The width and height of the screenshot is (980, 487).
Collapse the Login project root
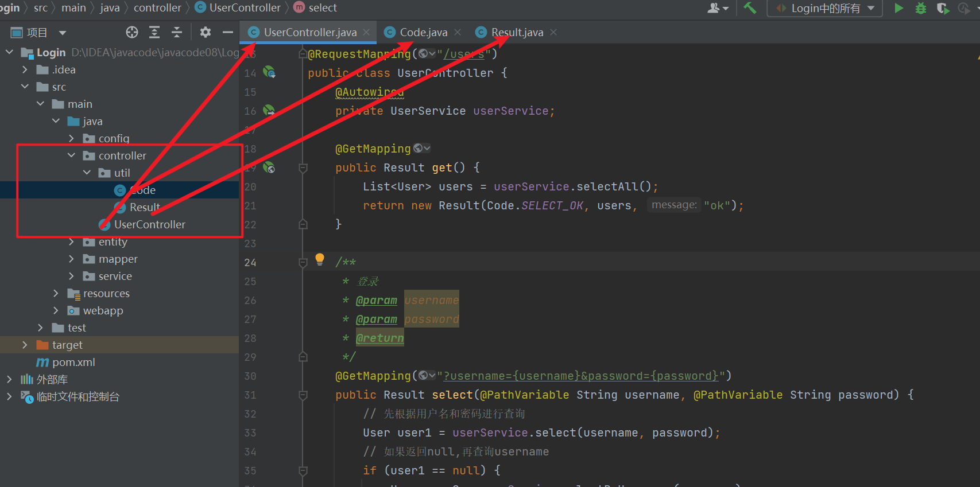coord(9,52)
